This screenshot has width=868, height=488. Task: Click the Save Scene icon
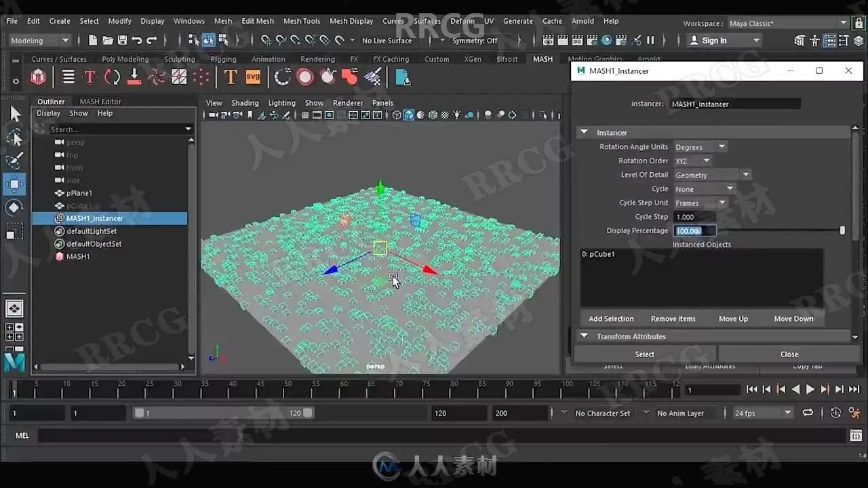tap(122, 40)
